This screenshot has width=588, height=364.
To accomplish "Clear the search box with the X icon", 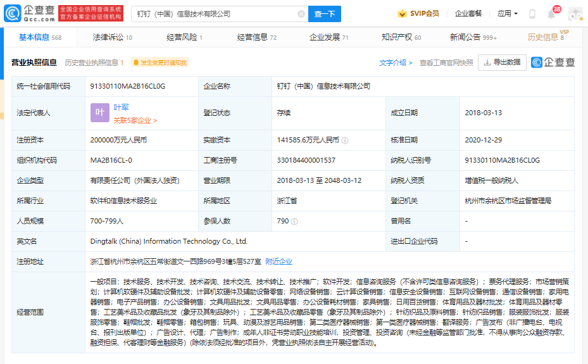I will coord(301,14).
